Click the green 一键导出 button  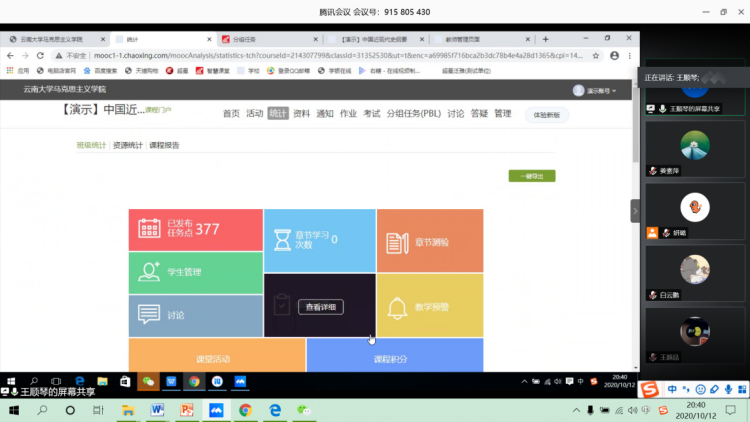[531, 176]
